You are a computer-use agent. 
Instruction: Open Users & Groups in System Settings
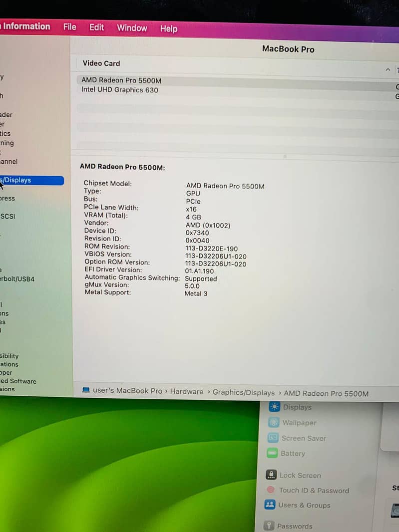click(304, 505)
